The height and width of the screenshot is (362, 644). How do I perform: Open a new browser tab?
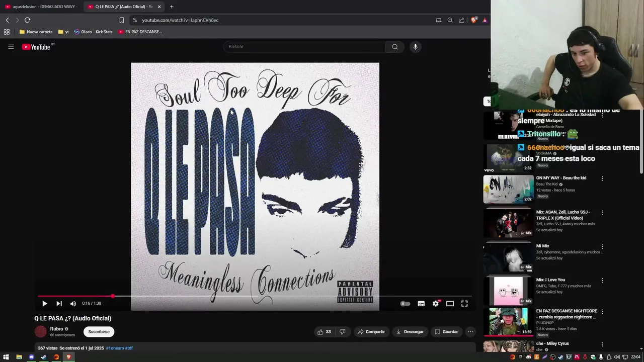coord(172,7)
